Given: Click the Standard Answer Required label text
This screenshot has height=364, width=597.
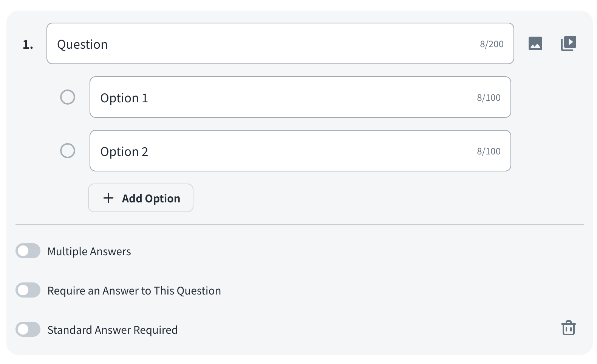Looking at the screenshot, I should tap(112, 330).
